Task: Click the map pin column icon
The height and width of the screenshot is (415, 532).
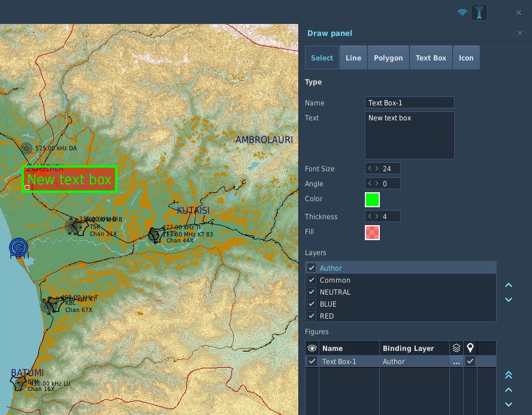Action: tap(470, 348)
